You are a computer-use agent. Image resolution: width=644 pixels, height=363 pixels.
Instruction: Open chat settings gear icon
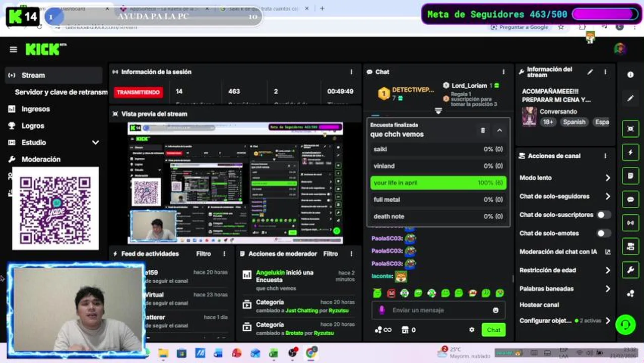[472, 330]
